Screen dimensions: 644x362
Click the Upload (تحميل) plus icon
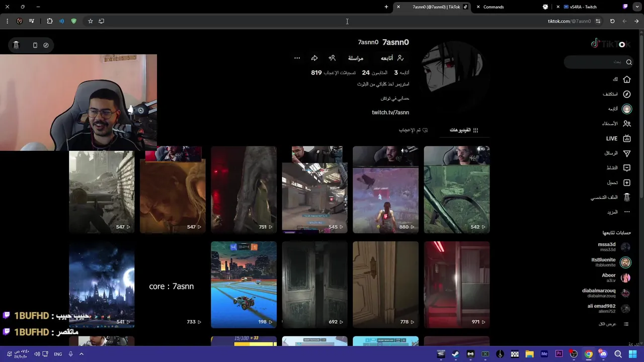click(627, 183)
